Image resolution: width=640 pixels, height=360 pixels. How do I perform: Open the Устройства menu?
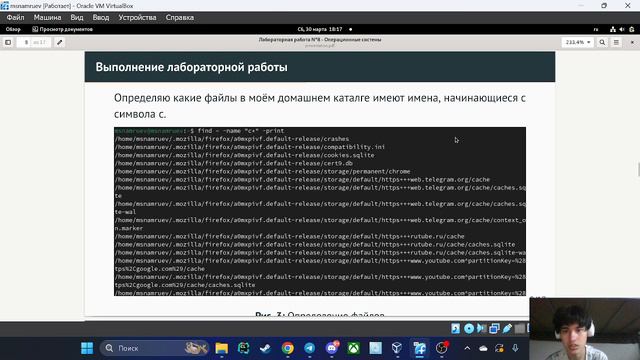tap(138, 18)
